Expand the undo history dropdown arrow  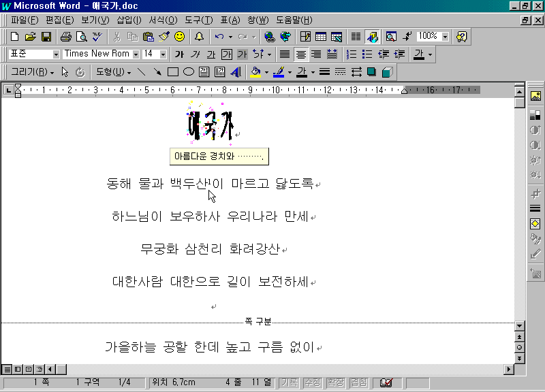(x=230, y=37)
